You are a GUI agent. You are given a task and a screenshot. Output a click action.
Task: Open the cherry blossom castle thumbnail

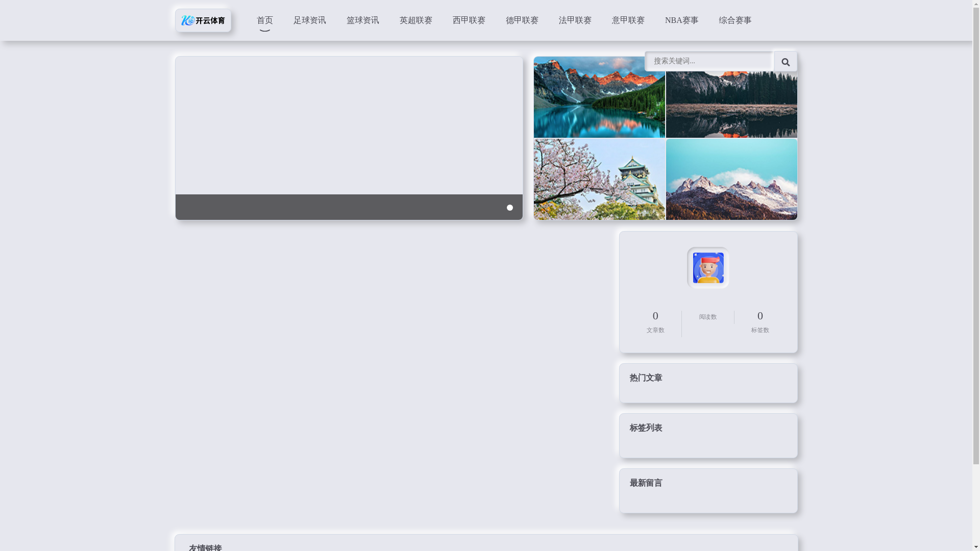(599, 179)
